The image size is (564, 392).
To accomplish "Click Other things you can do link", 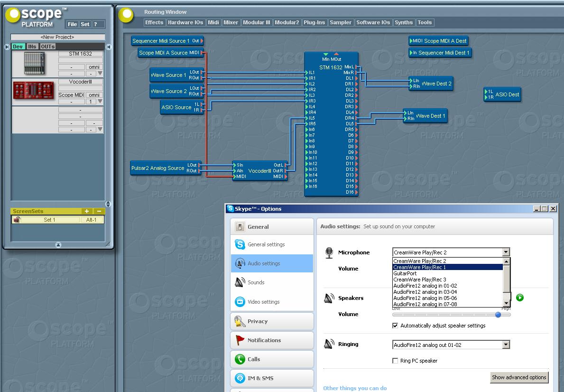I will click(355, 388).
